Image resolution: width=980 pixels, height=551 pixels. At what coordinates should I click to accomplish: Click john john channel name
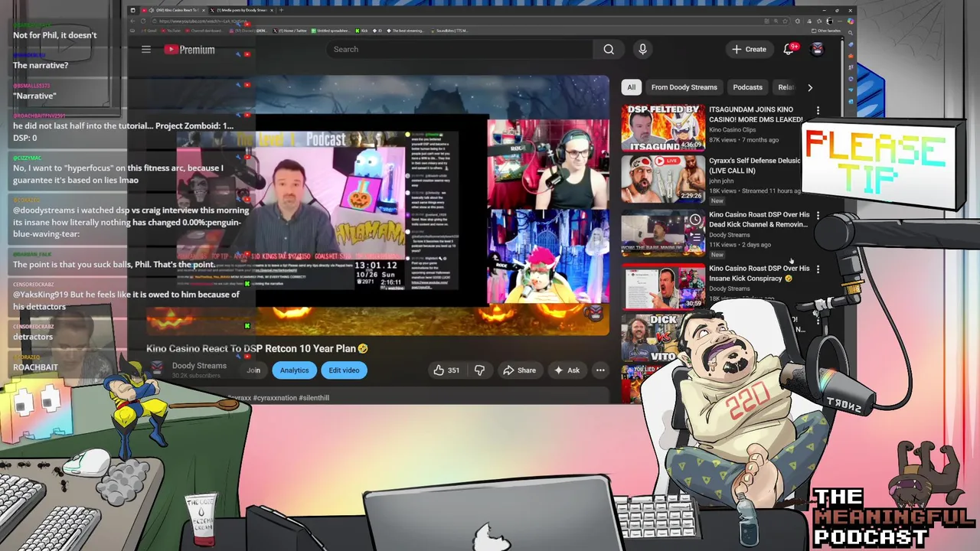721,181
